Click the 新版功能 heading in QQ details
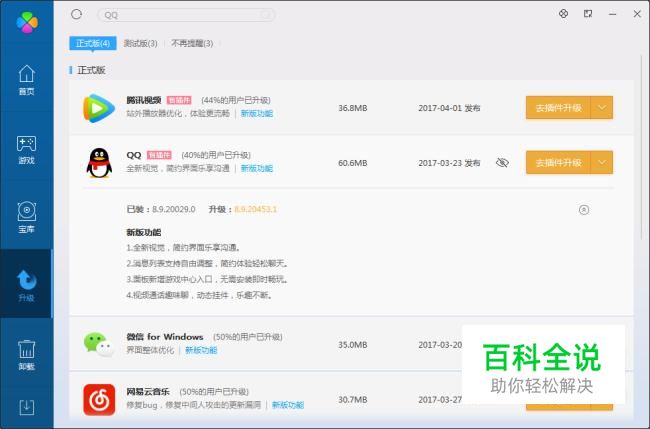The width and height of the screenshot is (650, 429). 144,232
